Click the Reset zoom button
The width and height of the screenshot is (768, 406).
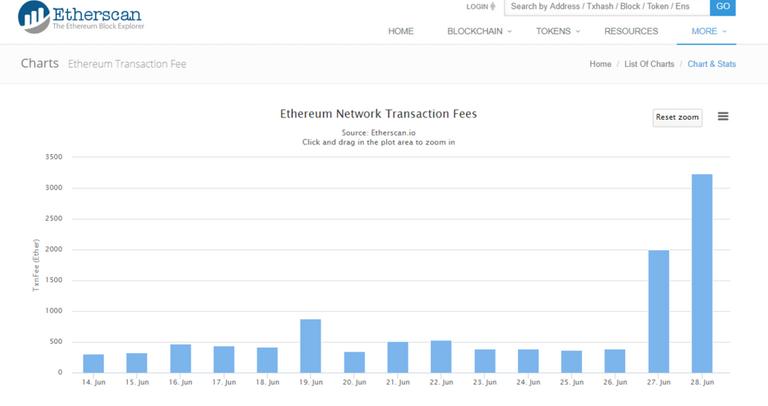tap(677, 118)
